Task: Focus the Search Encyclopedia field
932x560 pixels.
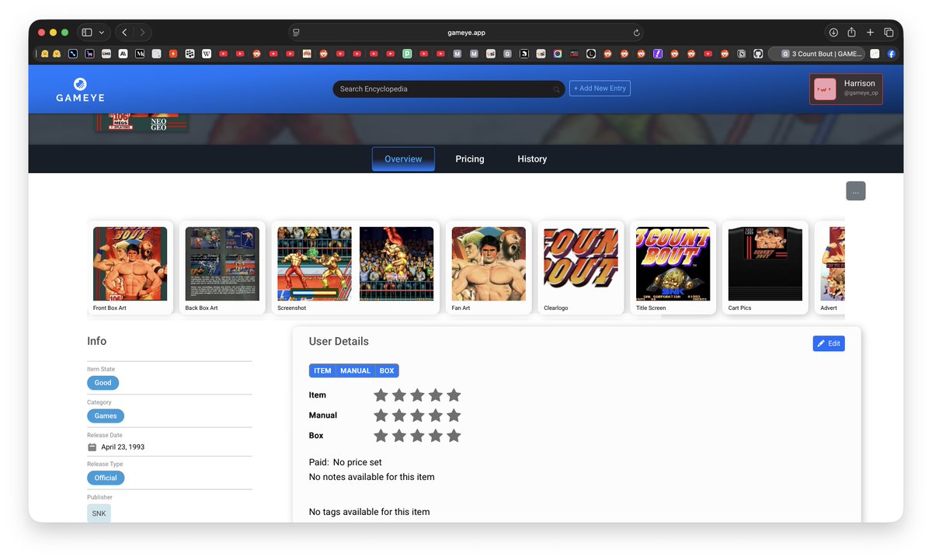Action: (449, 89)
